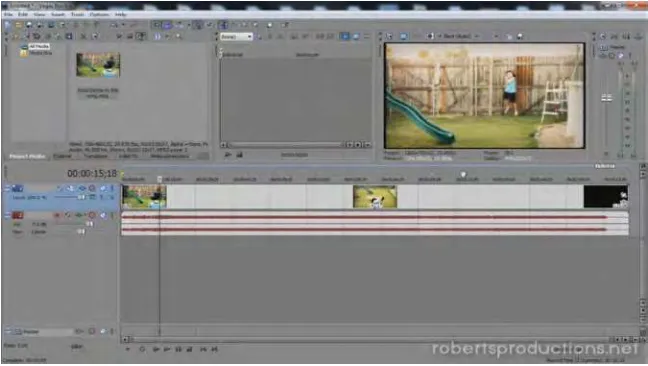Click the New project icon in toolbar

click(x=8, y=25)
